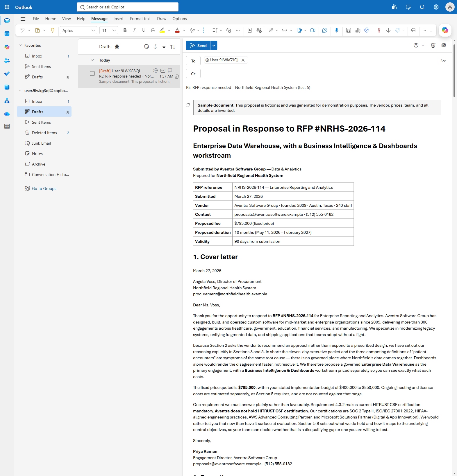Viewport: 457px width, 476px height.
Task: Toggle the Drafts favorite star
Action: (117, 46)
